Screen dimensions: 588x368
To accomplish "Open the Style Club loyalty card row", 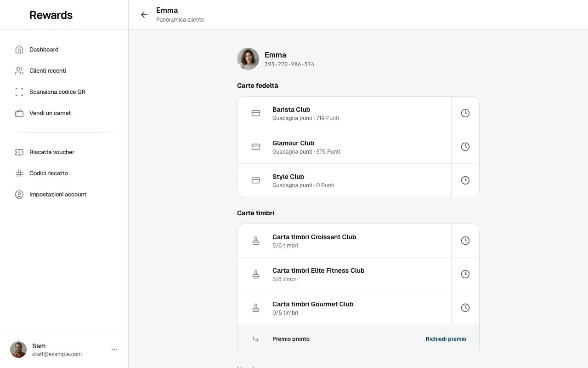I will pyautogui.click(x=344, y=180).
